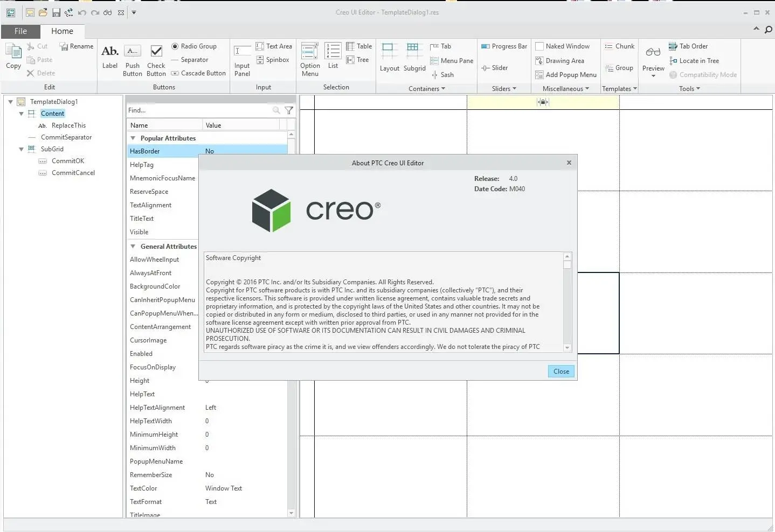
Task: Add a Text Area component
Action: coord(274,46)
